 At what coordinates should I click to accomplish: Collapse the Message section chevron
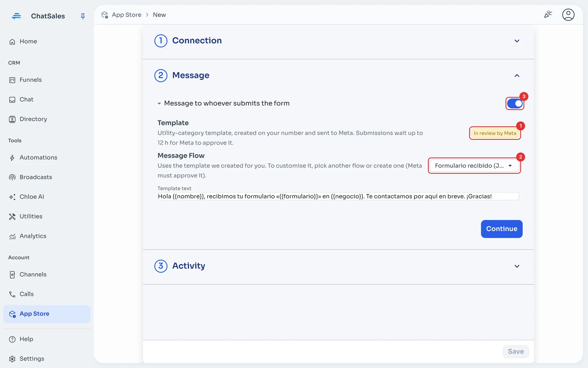517,75
